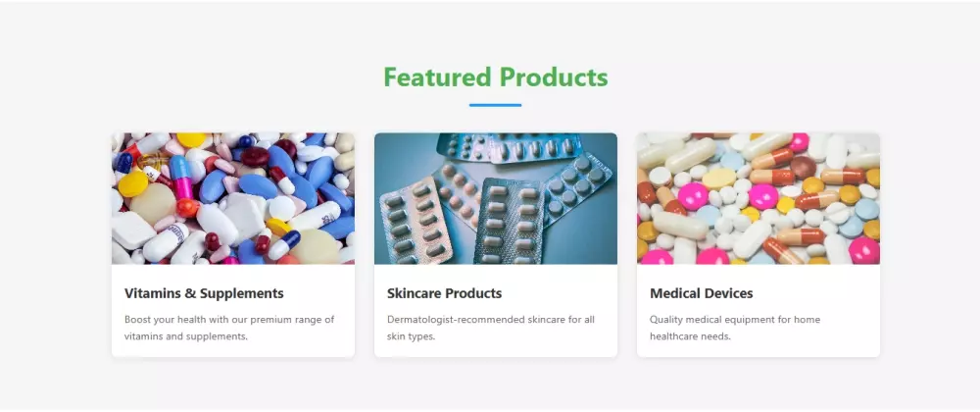The height and width of the screenshot is (412, 980).
Task: Click the 'healthcare needs.' text line
Action: [x=690, y=336]
